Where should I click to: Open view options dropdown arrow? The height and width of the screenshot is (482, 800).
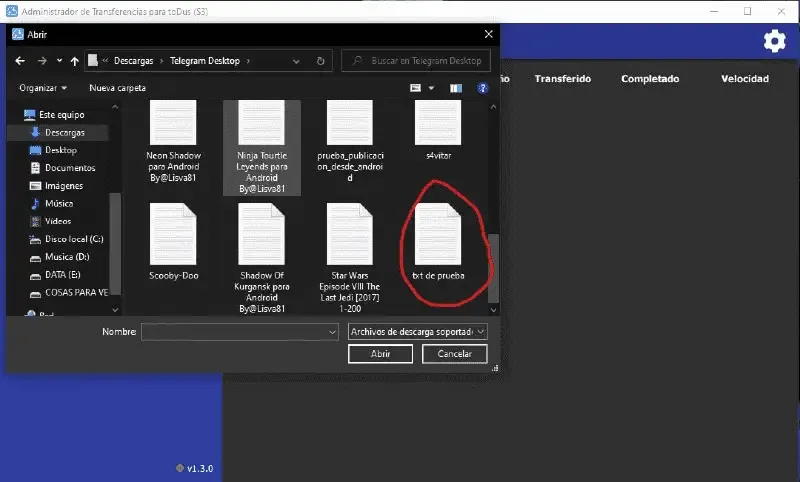click(x=431, y=88)
